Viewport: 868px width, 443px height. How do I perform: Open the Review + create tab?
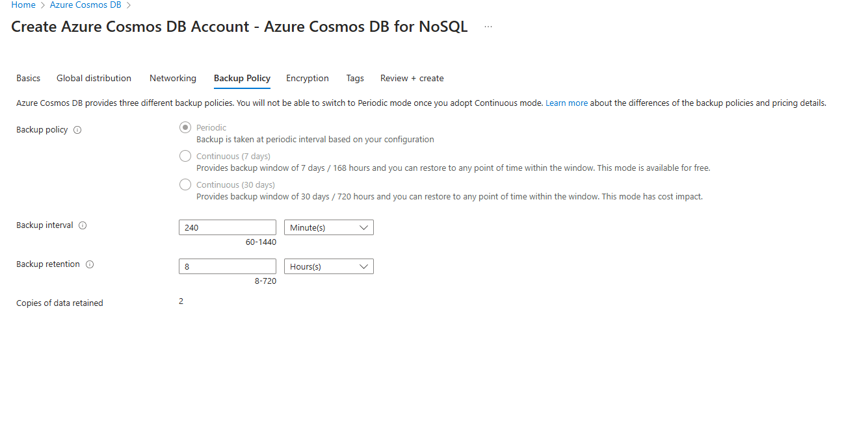pos(412,78)
